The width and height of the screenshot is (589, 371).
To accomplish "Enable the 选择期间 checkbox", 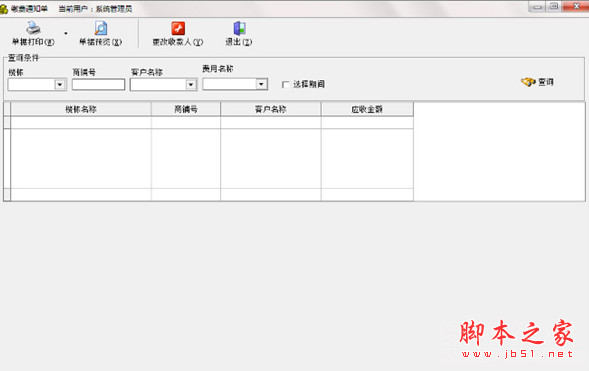I will pyautogui.click(x=285, y=84).
